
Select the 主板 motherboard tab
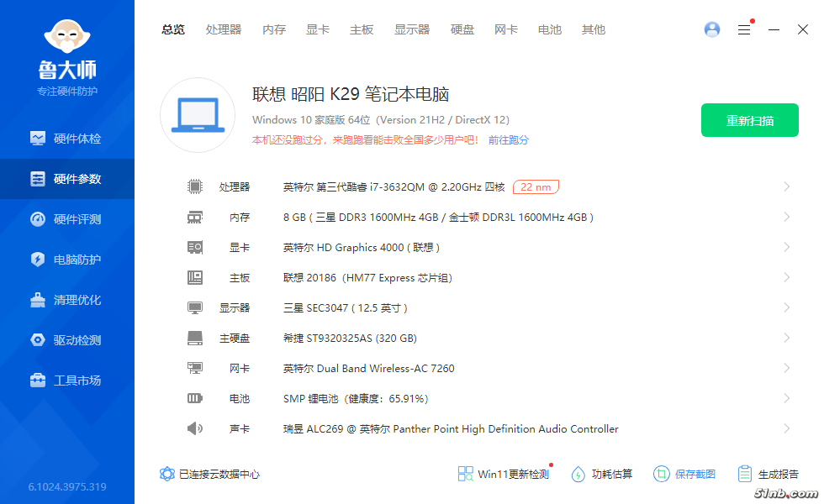click(362, 29)
